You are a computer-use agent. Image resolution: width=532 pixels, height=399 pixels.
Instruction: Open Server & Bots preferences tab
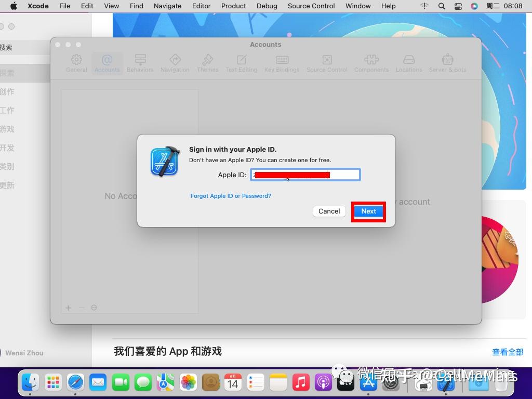[447, 63]
